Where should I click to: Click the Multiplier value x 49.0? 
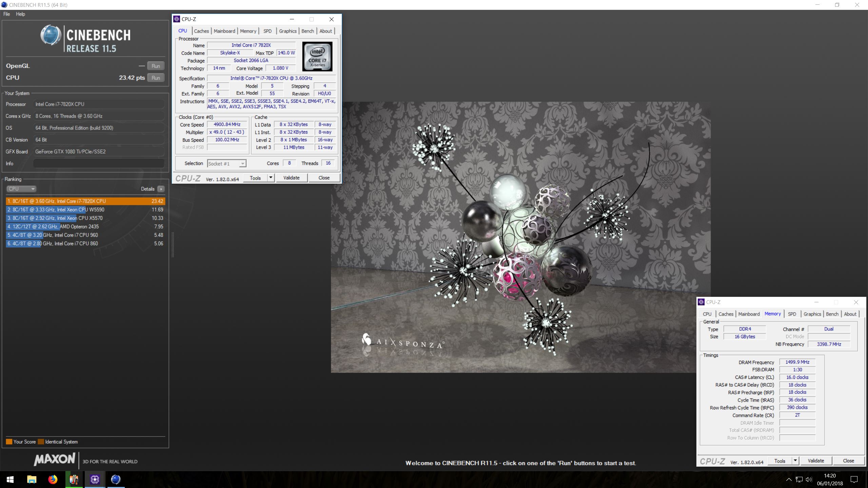[x=227, y=132]
